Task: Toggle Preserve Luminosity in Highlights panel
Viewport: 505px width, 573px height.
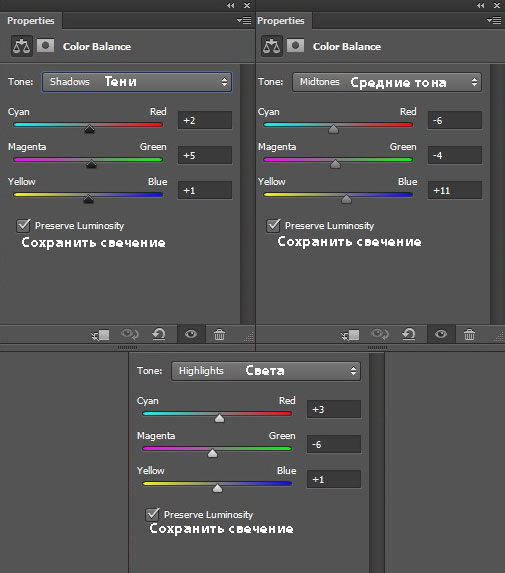Action: pos(152,514)
